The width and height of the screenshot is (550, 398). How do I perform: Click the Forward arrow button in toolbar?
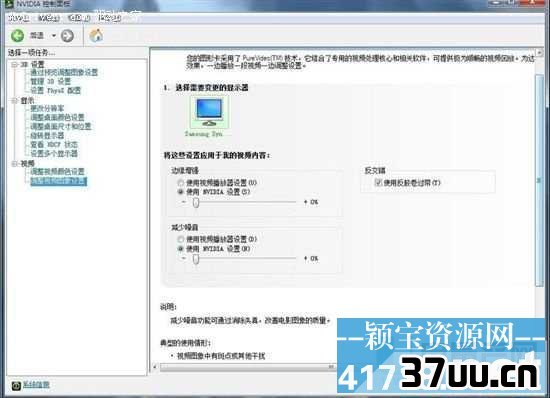point(67,35)
